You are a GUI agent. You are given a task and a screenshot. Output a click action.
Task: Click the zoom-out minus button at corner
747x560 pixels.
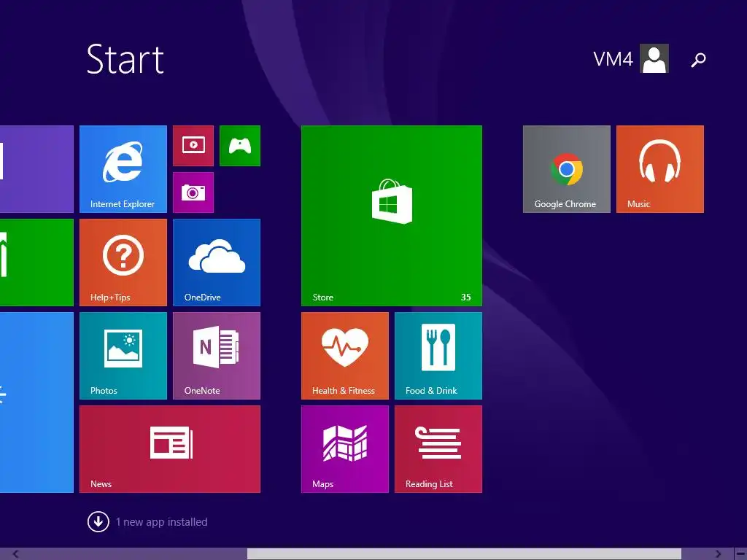pyautogui.click(x=740, y=554)
